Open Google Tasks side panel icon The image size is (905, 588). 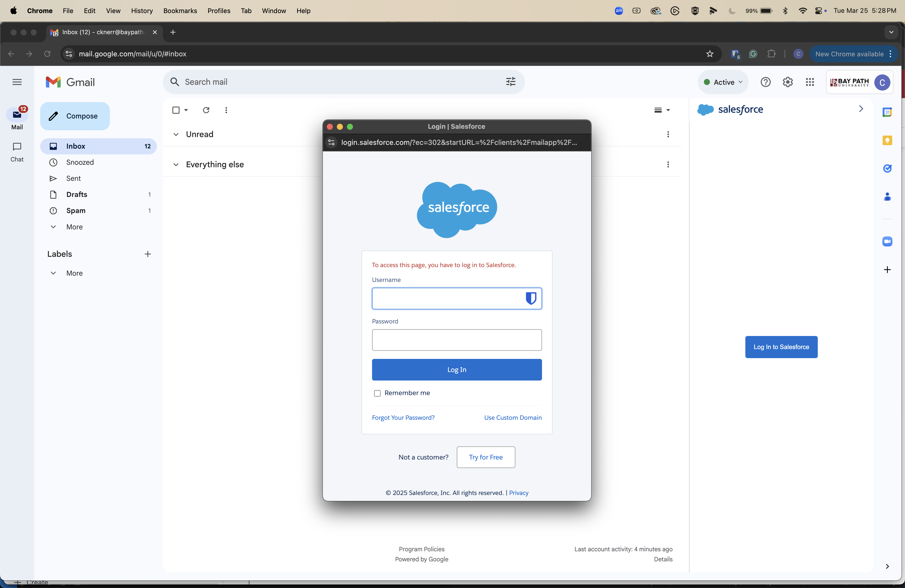click(x=887, y=169)
